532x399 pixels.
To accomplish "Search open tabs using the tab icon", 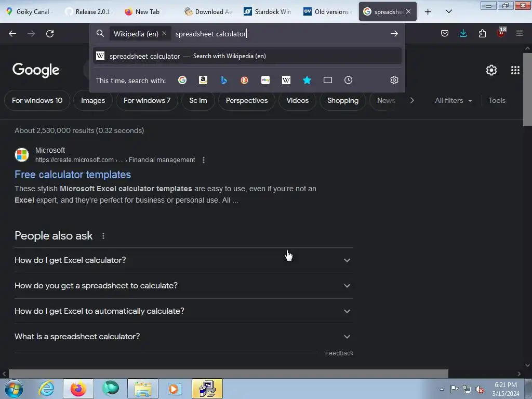I will click(x=328, y=80).
